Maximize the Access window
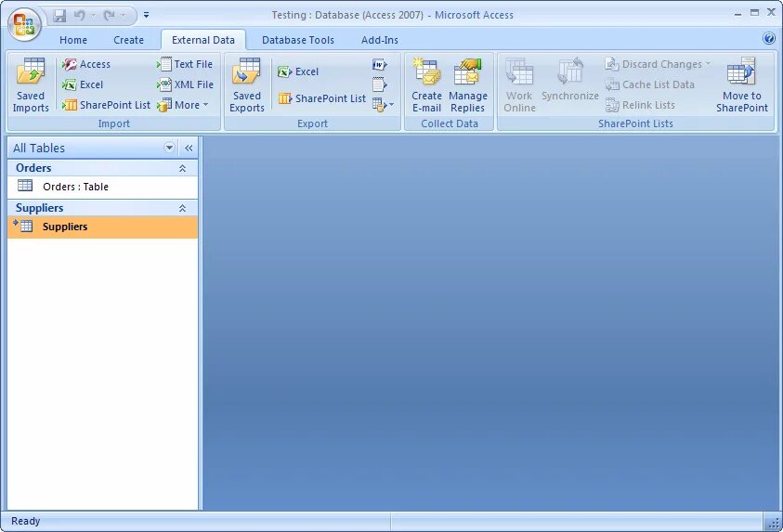The image size is (783, 532). point(754,12)
